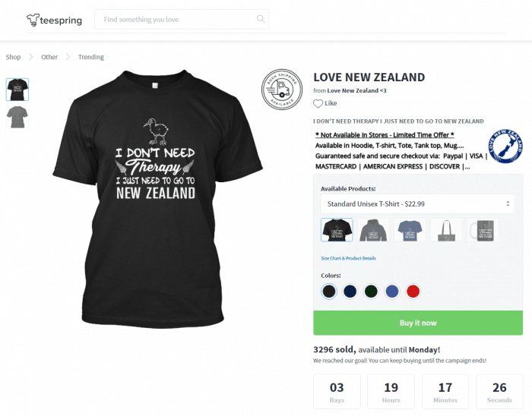Click the Rush Shipping Available truck badge
The width and height of the screenshot is (532, 416).
(x=282, y=90)
